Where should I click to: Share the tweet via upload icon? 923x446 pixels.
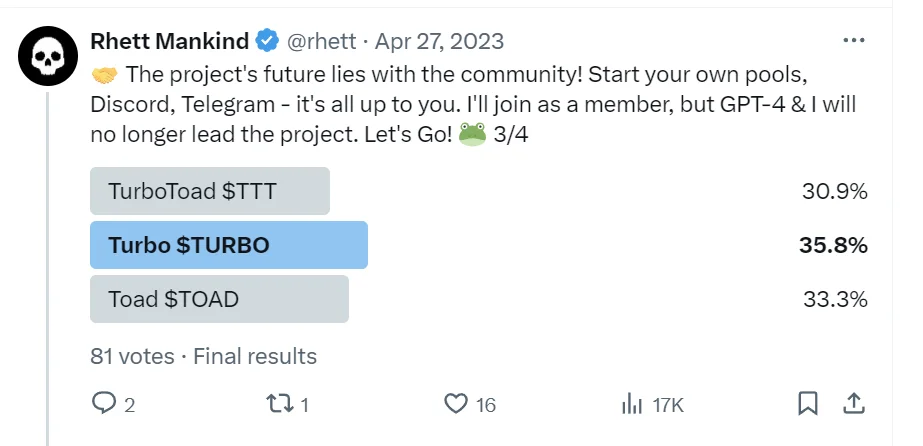[854, 404]
